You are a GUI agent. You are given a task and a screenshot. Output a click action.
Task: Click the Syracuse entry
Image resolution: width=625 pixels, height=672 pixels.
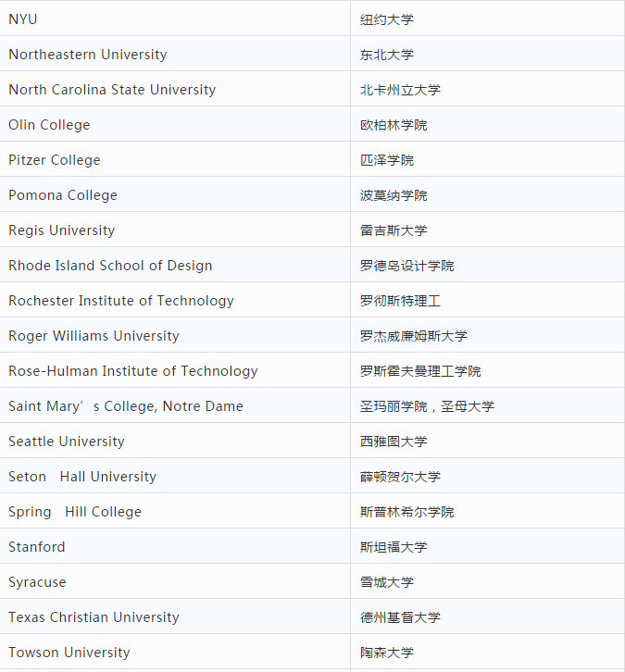37,582
